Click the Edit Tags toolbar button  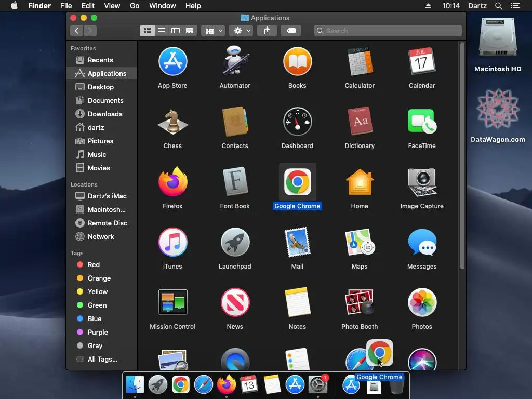[x=291, y=31]
